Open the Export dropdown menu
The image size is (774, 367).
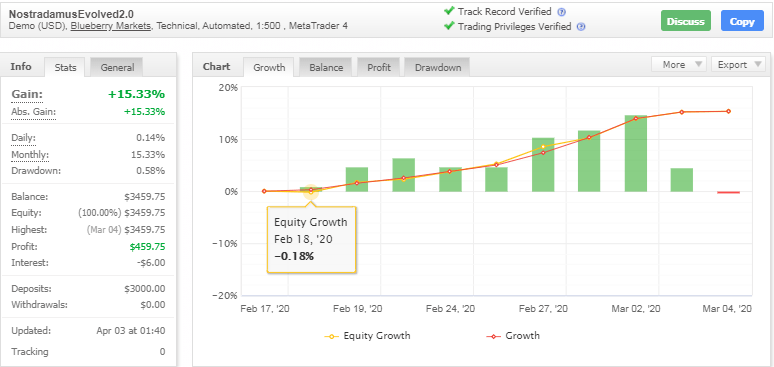[738, 65]
